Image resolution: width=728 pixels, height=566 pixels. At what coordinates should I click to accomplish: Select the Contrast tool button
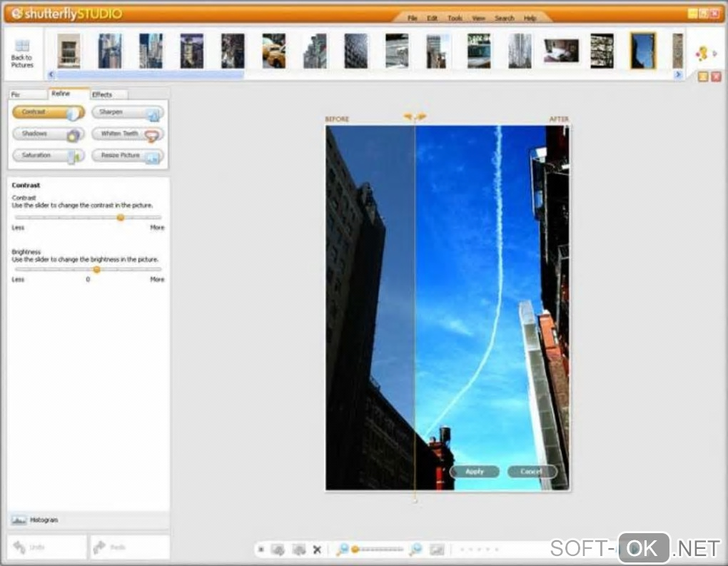pos(49,112)
